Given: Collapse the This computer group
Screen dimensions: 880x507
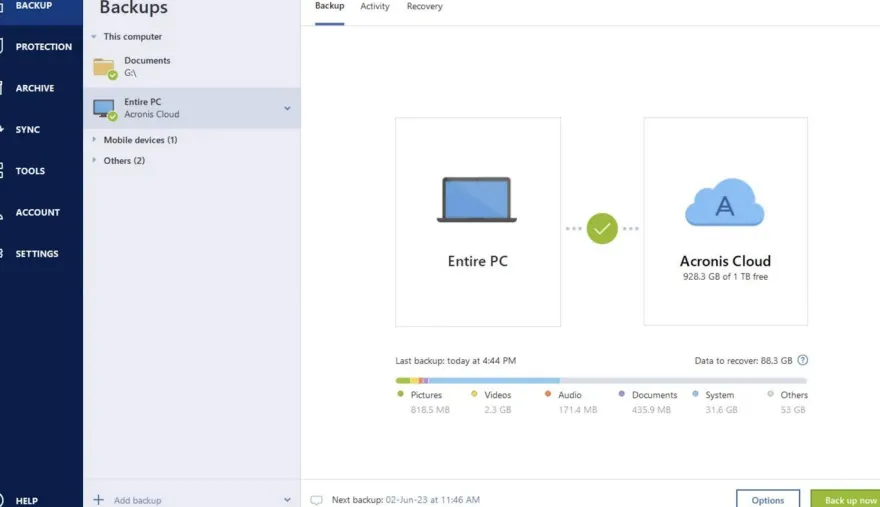Looking at the screenshot, I should [x=94, y=36].
